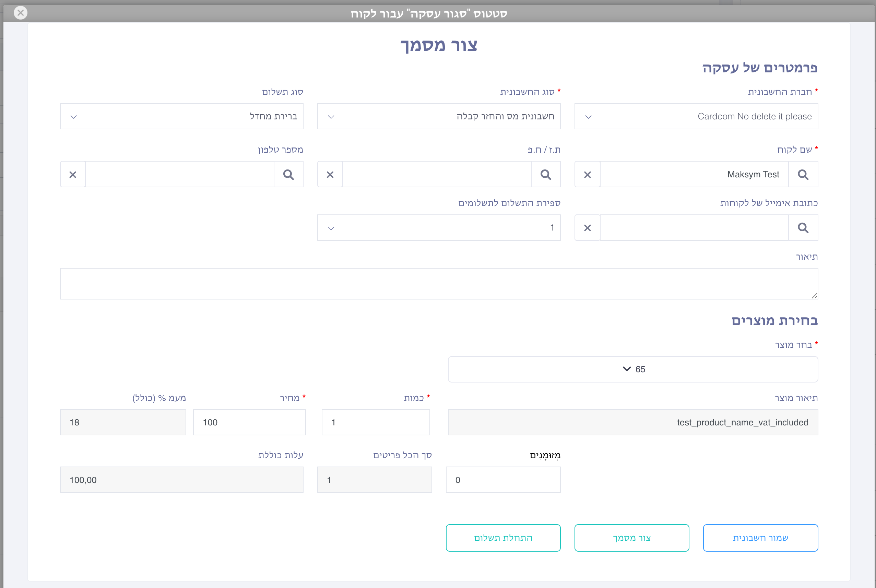Screen dimensions: 876x588
Task: Open the סוג החשבונית dropdown
Action: (x=439, y=116)
